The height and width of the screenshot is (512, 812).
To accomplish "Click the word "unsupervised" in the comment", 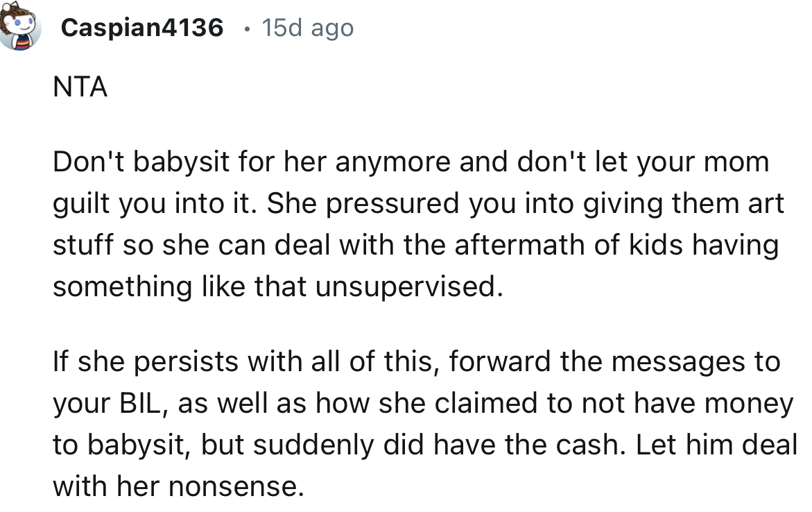I will pos(406,287).
